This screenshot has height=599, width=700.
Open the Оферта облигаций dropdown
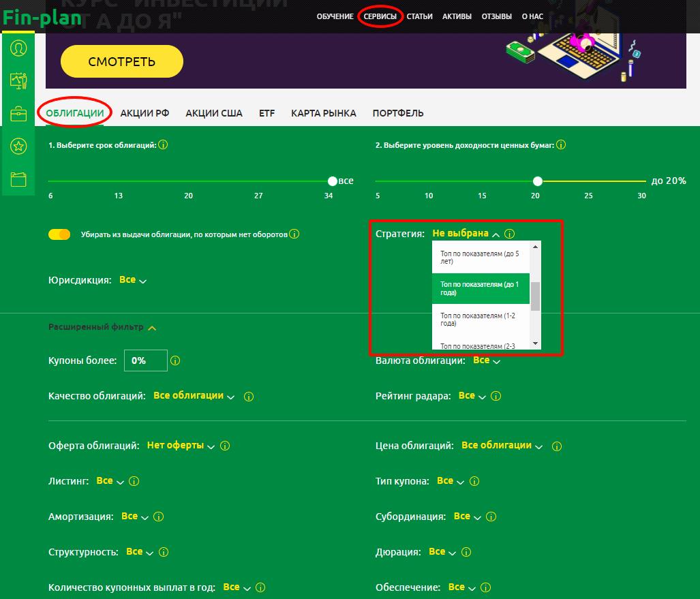tap(181, 446)
